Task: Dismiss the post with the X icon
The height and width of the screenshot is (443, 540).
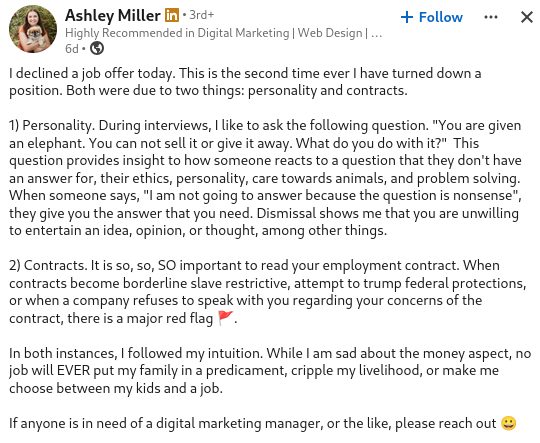Action: (x=527, y=17)
